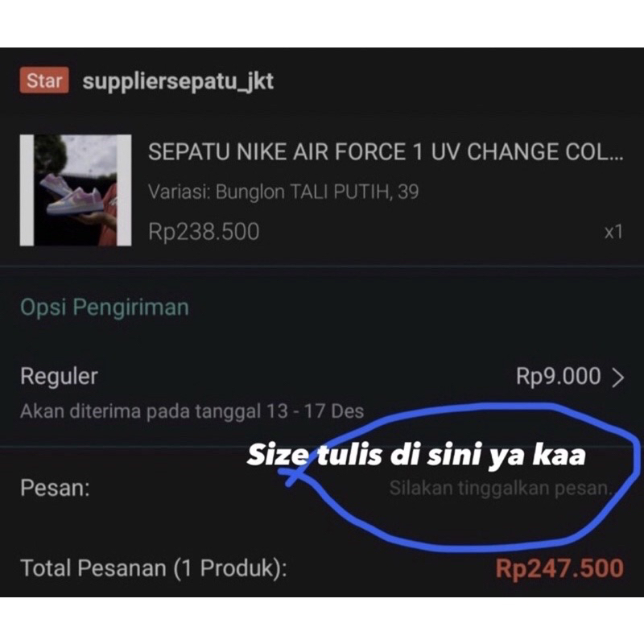
Task: Open the SEPATU NIKE AIR FORCE 1 title
Action: point(386,152)
